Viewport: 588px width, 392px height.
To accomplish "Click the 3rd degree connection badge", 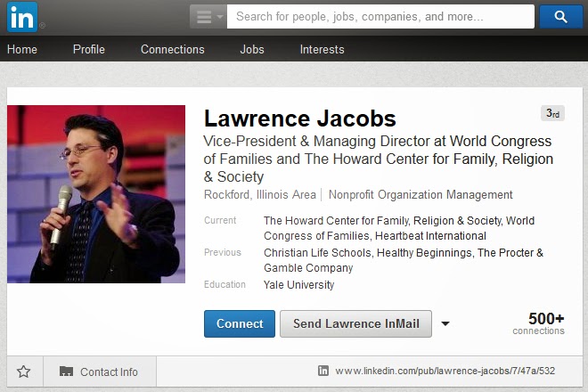I will click(x=552, y=113).
